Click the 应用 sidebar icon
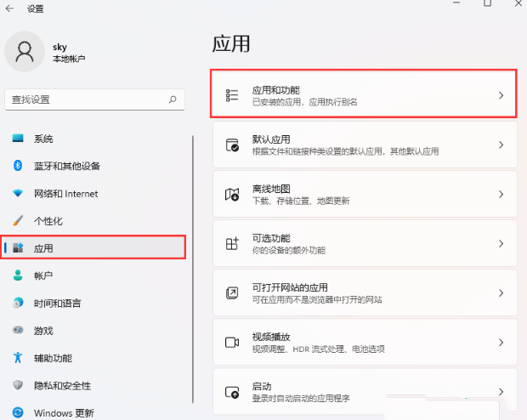527x420 pixels. point(18,247)
